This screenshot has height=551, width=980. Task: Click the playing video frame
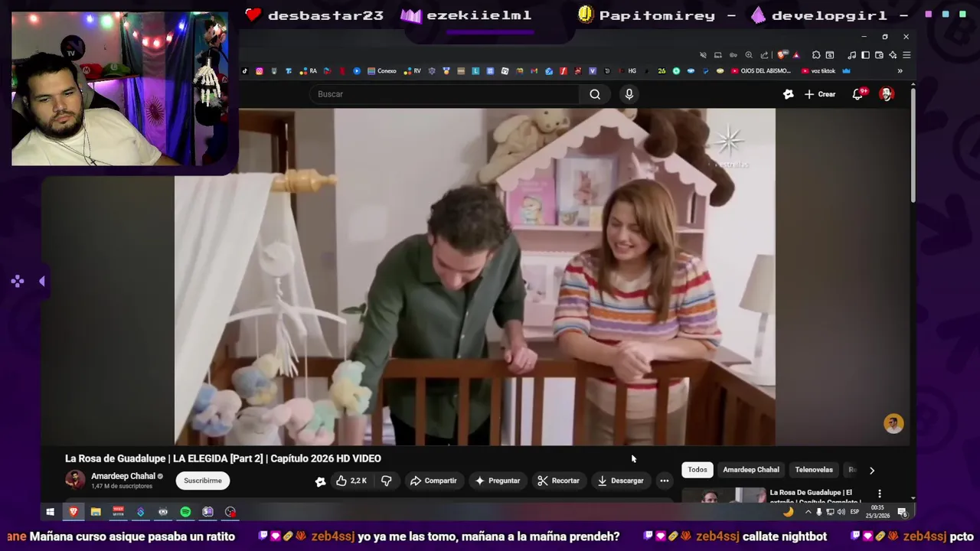475,276
